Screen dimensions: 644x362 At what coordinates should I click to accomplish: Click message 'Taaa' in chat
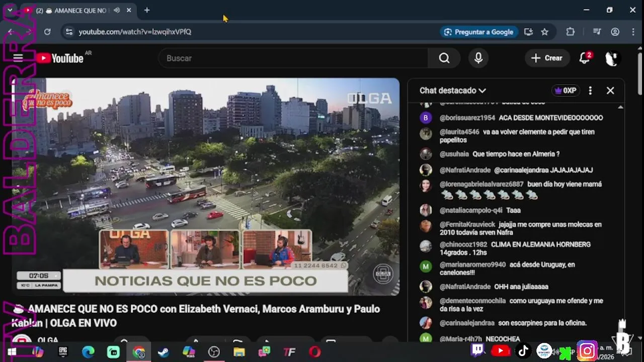pos(513,210)
